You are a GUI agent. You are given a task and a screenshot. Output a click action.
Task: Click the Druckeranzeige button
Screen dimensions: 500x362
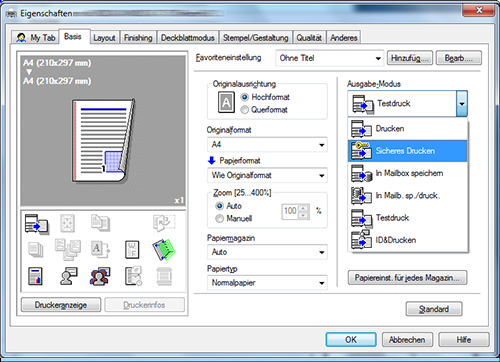point(61,305)
